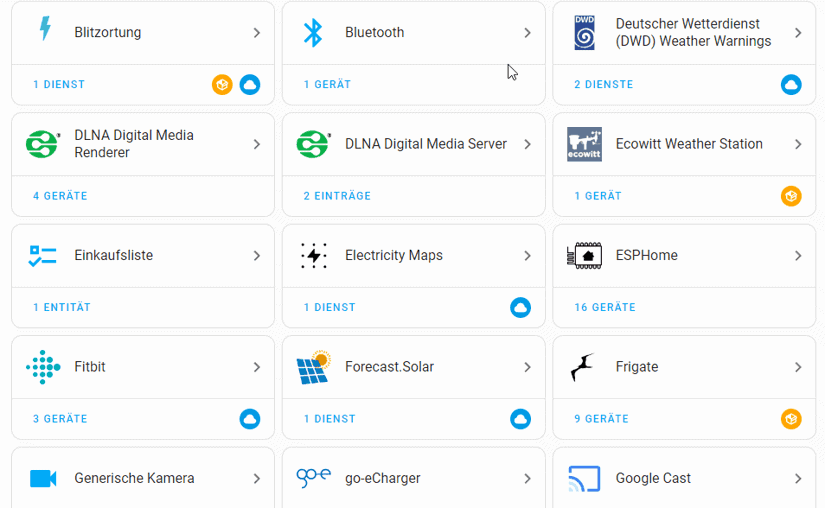
Task: Click the orange custom integration badge on Blitzortung
Action: 222,85
